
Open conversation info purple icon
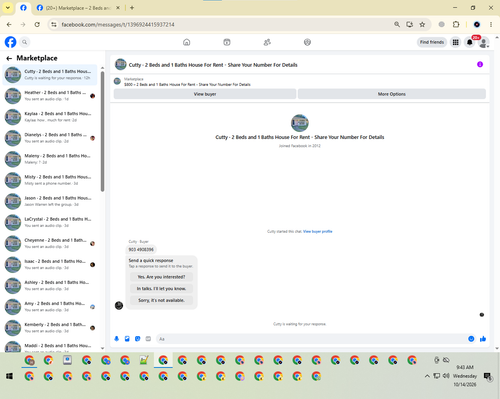[x=480, y=64]
